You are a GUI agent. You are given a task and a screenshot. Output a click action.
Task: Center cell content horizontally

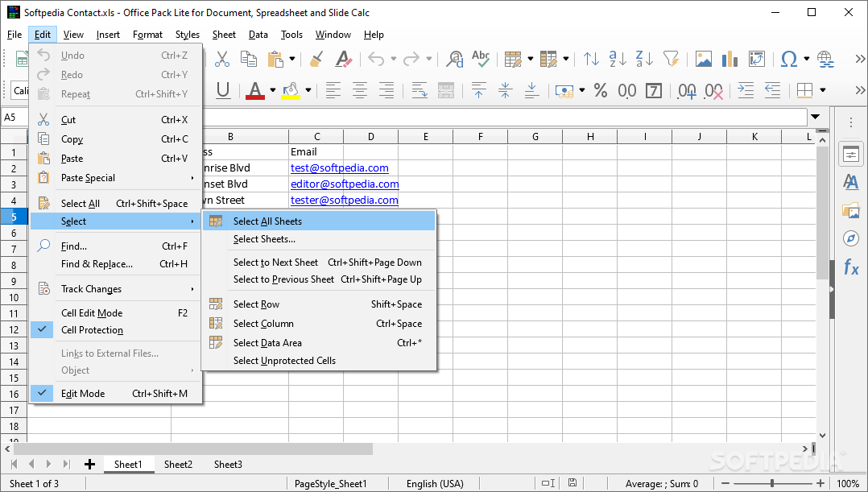360,90
